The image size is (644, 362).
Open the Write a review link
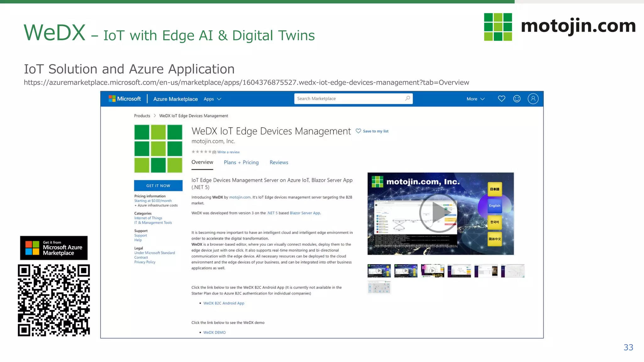pos(228,152)
